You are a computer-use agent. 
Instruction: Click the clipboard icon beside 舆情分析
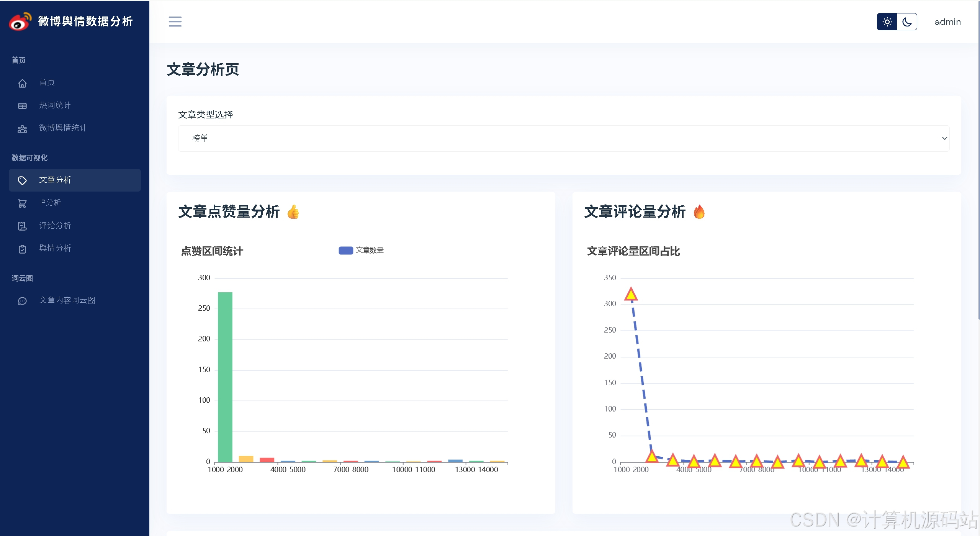[22, 249]
